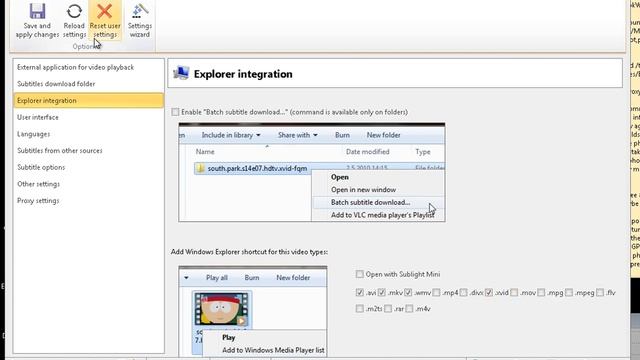640x360 pixels.
Task: Click the Explorer integration heading text
Action: click(x=243, y=74)
